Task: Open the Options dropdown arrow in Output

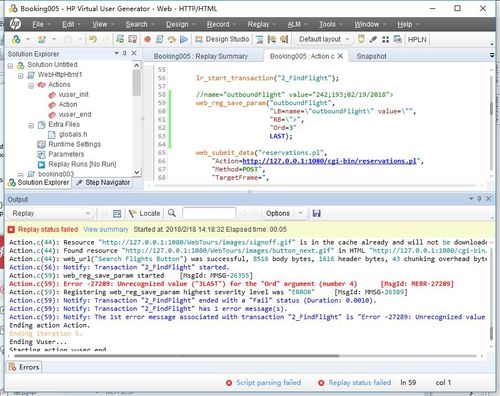Action: tap(300, 213)
